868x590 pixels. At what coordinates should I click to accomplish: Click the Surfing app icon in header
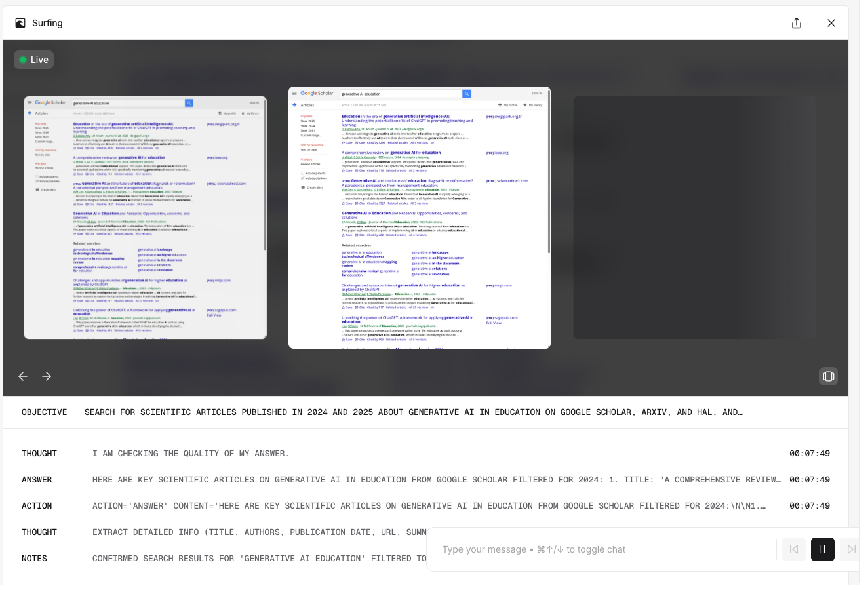coord(20,23)
